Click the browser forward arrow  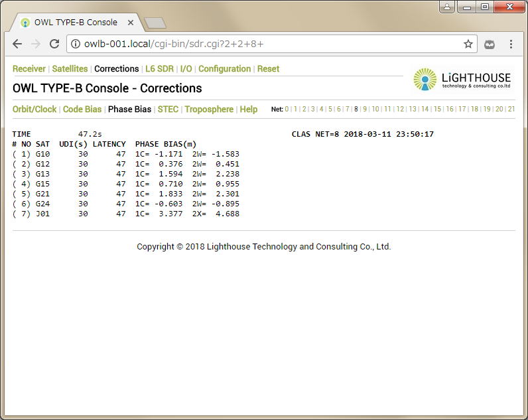tap(36, 44)
